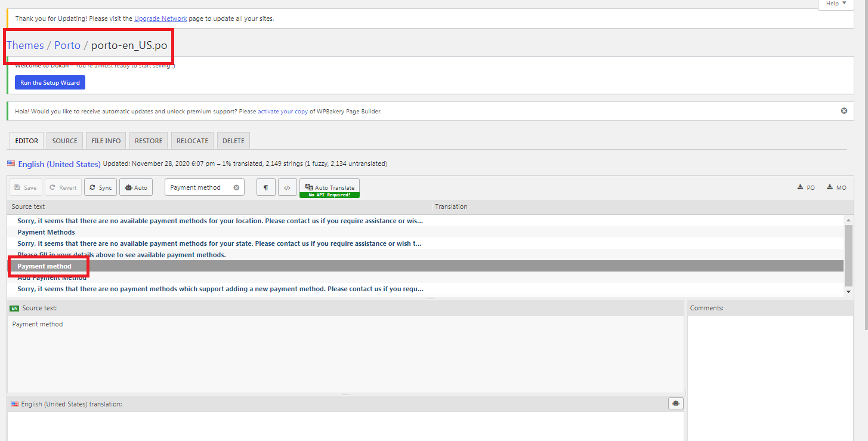Select row about payment methods for your state
Image resolution: width=868 pixels, height=441 pixels.
click(x=426, y=243)
